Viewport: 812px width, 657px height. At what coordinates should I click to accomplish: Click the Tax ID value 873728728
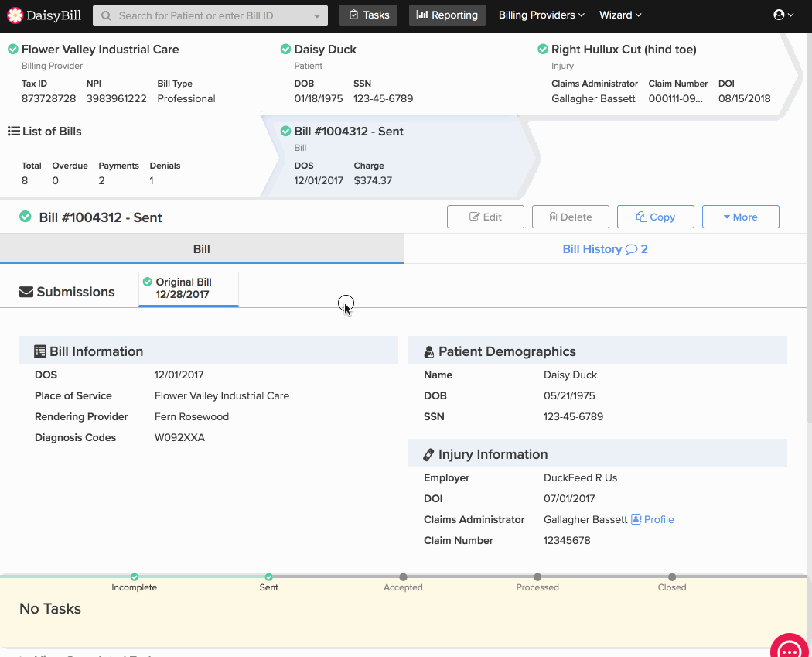49,98
